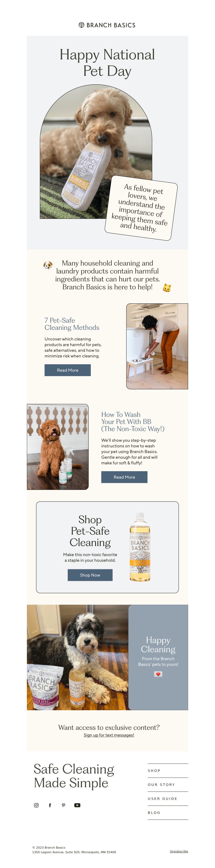Click the Branch Basics concentrate bottle image
Viewport: 215px width, 868px height.
pos(140,547)
